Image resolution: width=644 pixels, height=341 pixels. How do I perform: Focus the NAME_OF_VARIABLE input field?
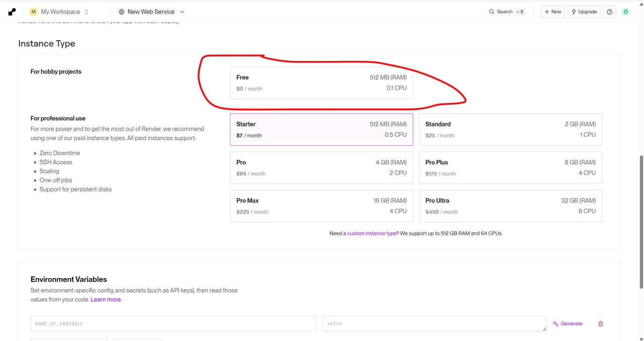173,323
